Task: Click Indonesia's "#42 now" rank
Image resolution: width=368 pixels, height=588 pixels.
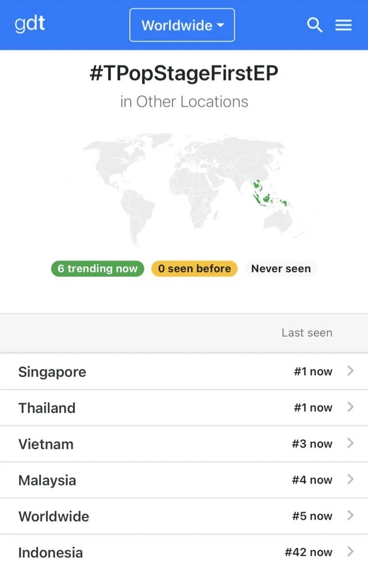Action: [308, 552]
